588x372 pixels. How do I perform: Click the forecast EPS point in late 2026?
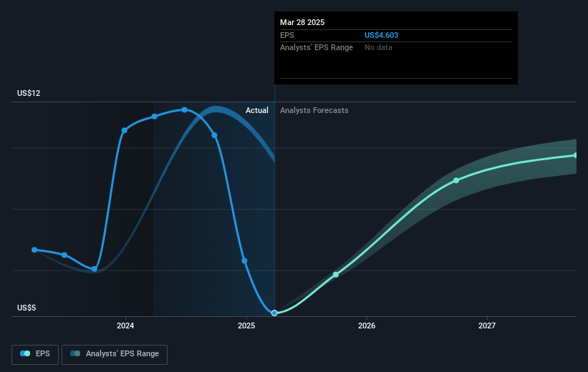pyautogui.click(x=456, y=180)
